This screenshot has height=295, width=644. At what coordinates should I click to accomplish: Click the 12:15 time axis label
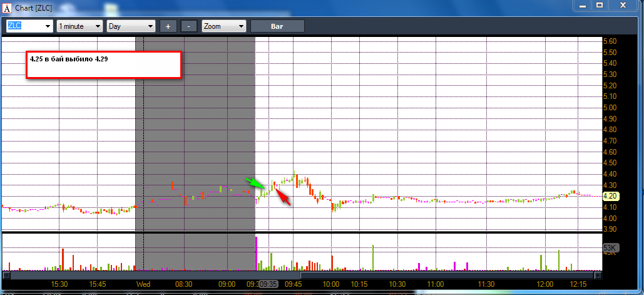pos(578,284)
